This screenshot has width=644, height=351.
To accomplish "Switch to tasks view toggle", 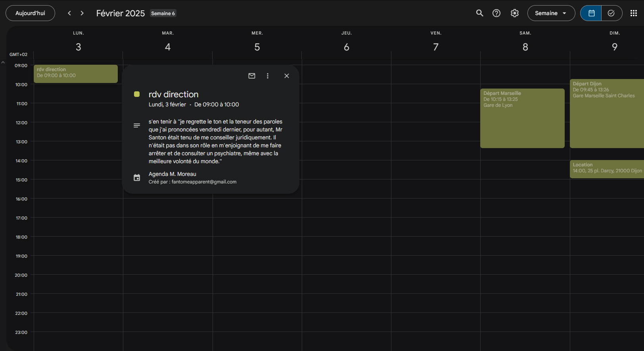I will click(x=611, y=13).
